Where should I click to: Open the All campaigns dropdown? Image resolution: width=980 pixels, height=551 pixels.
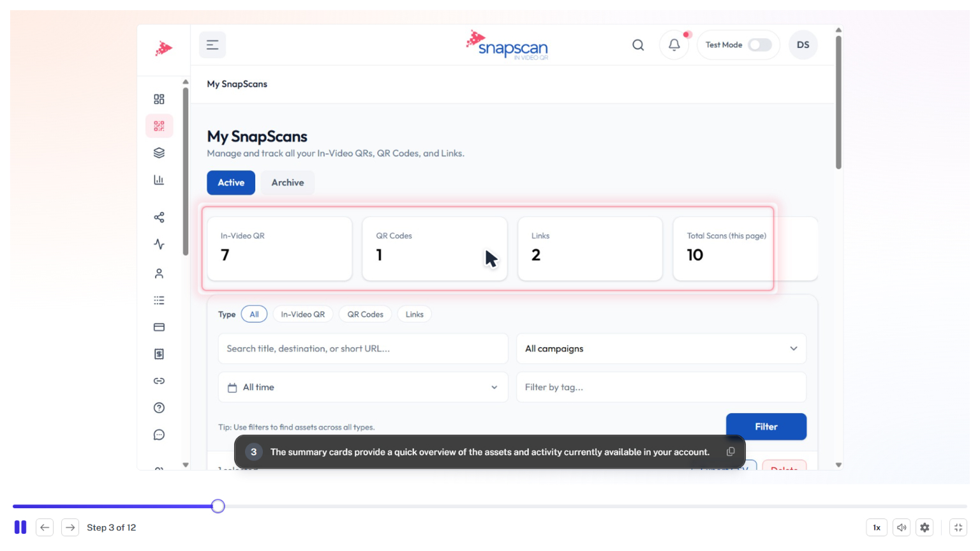click(x=661, y=349)
